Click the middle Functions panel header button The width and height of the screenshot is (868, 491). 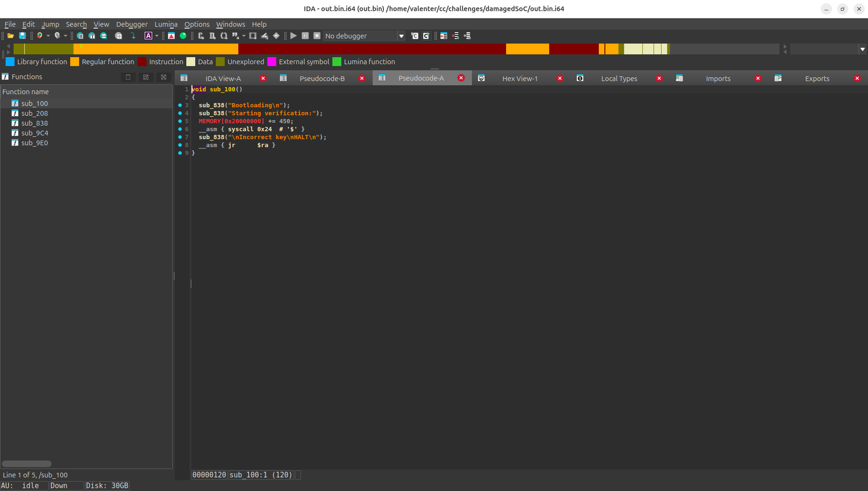(146, 77)
